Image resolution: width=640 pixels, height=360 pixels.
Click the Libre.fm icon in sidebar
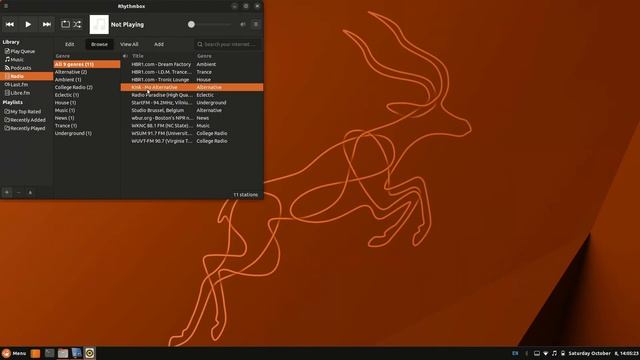[7, 93]
